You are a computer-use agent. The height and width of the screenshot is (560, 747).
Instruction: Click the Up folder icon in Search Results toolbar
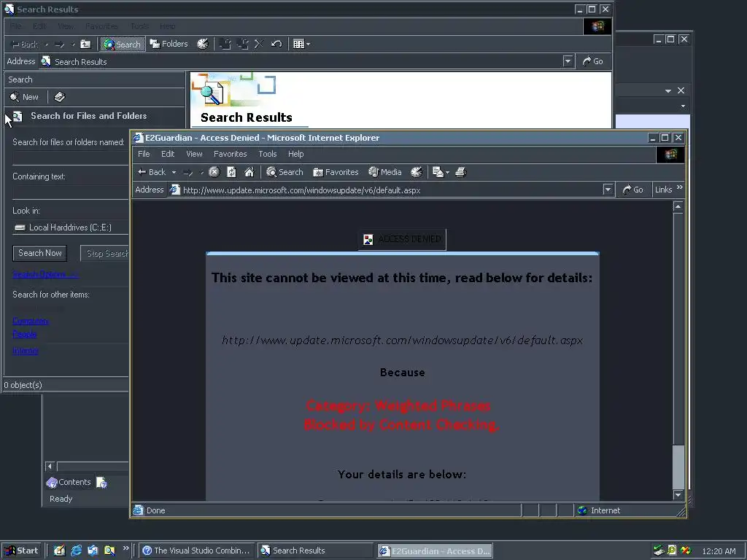coord(86,44)
